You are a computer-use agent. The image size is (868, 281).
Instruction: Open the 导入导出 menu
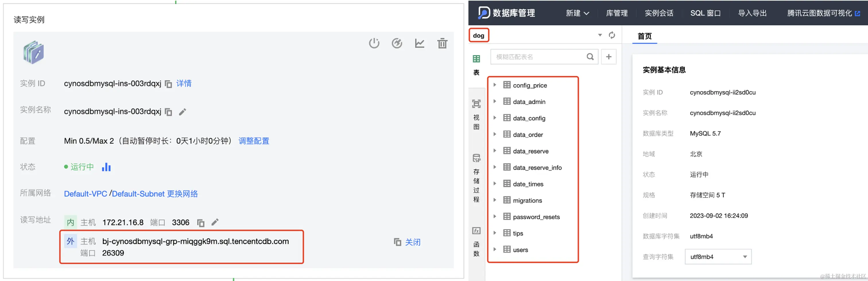(x=752, y=13)
